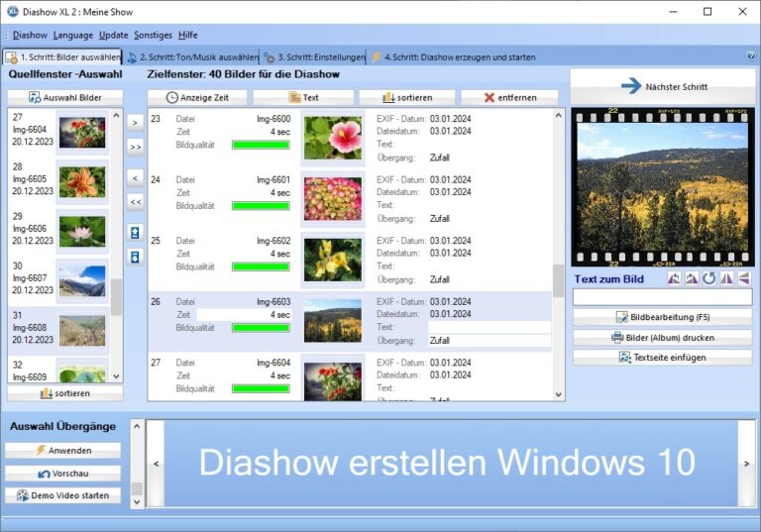The height and width of the screenshot is (532, 761).
Task: Click left arrow of transition banner
Action: (x=157, y=464)
